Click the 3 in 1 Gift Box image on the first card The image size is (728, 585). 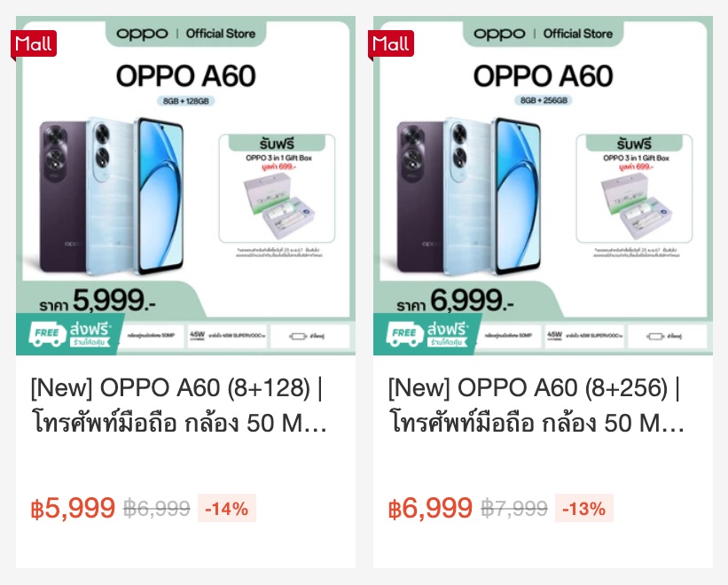point(276,206)
